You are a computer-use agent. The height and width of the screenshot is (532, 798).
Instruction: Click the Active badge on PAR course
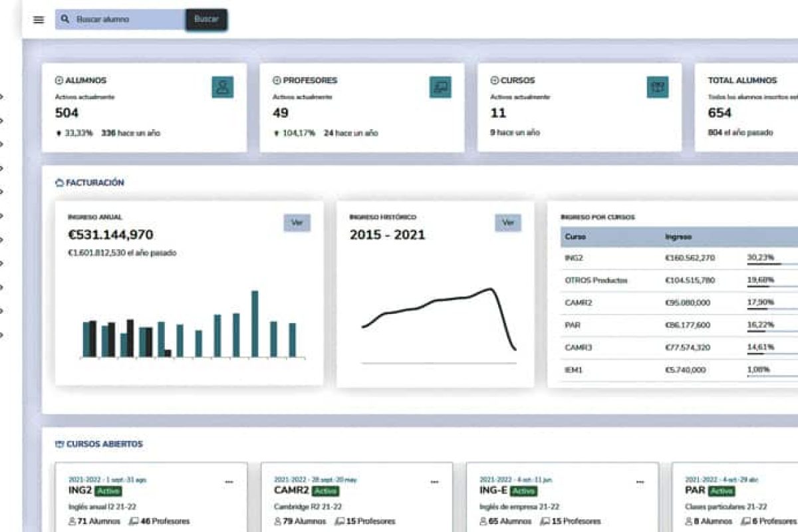tap(722, 491)
